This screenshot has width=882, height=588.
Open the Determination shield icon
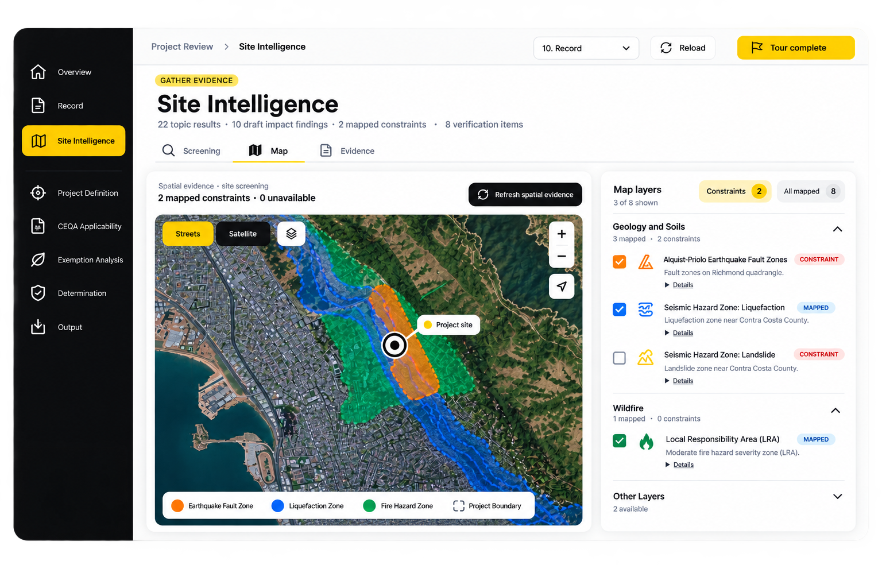38,293
